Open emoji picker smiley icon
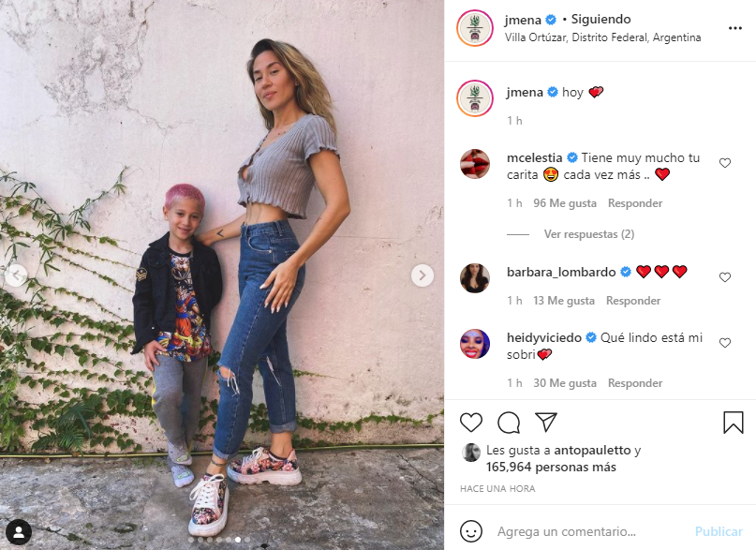Image resolution: width=756 pixels, height=550 pixels. (x=470, y=531)
